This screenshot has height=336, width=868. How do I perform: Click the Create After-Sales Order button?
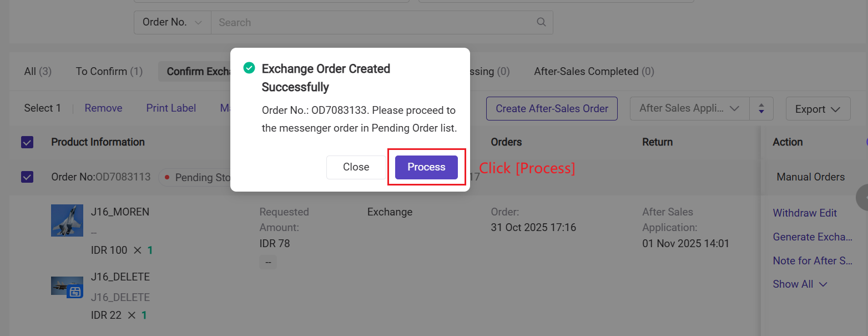pos(552,109)
